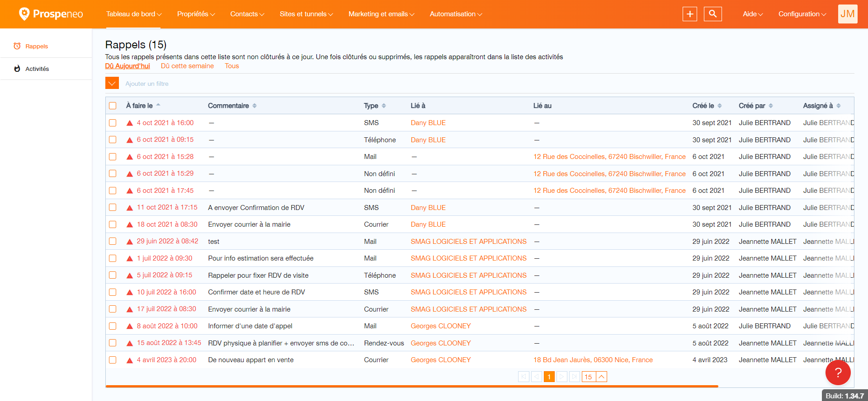Check the select-all checkbox in table header

click(x=113, y=106)
